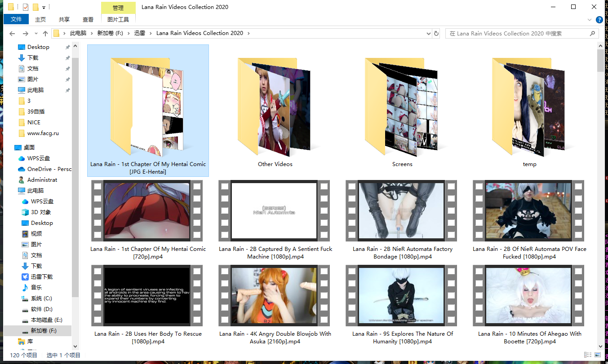Screen dimensions: 608x364
Task: Open the 3D 对象 folder in the sidebar
Action: [41, 212]
